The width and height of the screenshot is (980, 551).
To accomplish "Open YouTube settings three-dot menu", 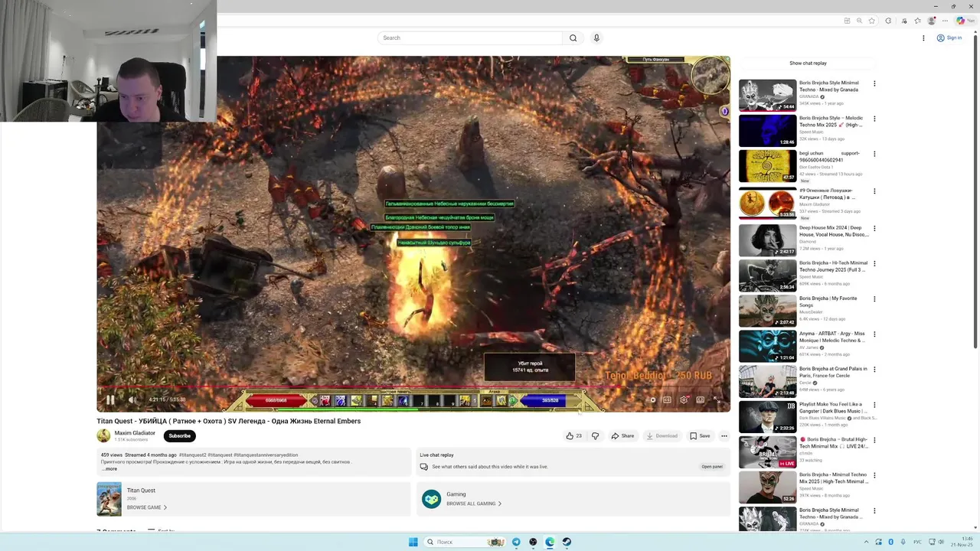I will [923, 37].
